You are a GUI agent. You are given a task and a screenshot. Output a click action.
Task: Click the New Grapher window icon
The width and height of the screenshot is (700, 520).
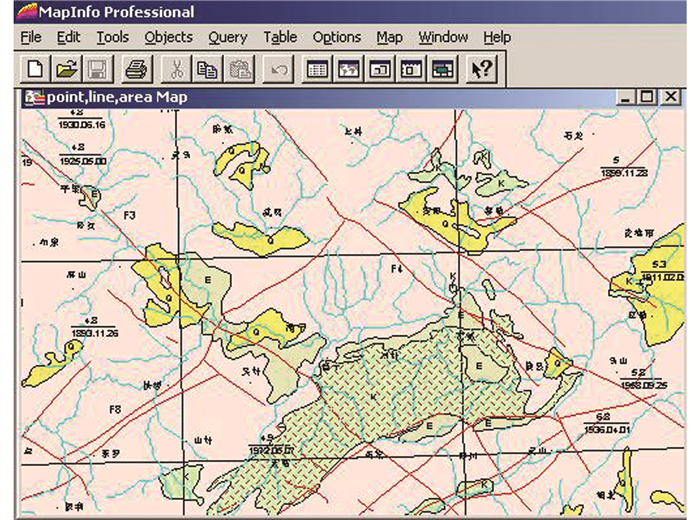click(x=380, y=69)
